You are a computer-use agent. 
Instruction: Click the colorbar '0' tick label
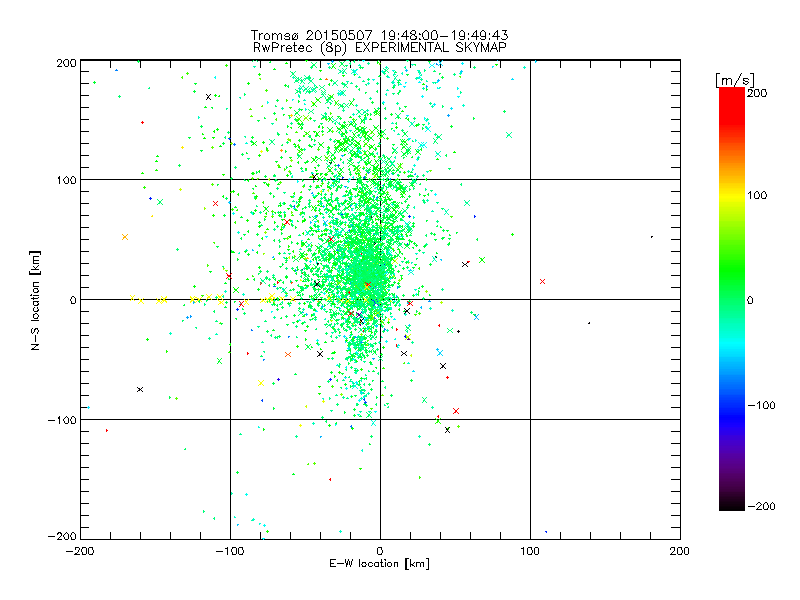point(750,300)
